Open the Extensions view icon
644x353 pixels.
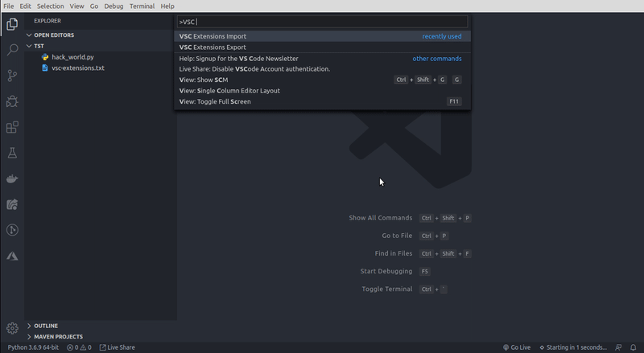pos(12,127)
